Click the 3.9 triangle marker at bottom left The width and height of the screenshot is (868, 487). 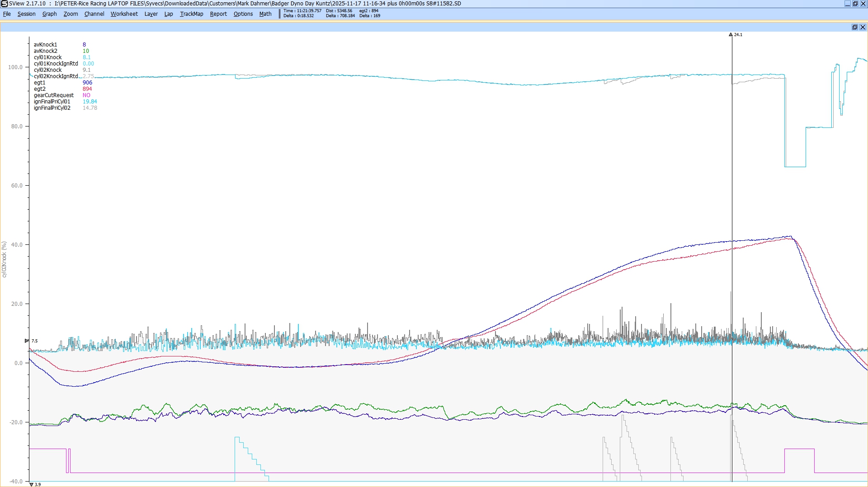click(x=31, y=484)
